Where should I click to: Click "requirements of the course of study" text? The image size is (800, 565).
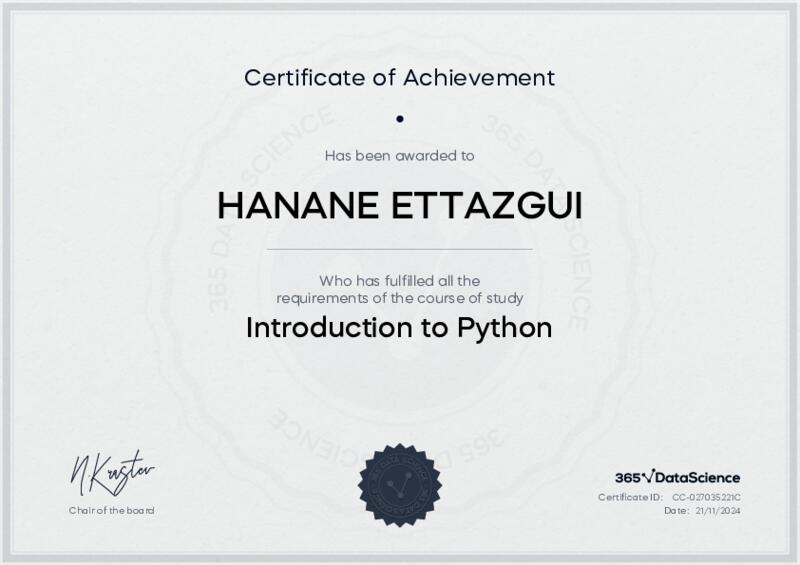click(x=399, y=298)
